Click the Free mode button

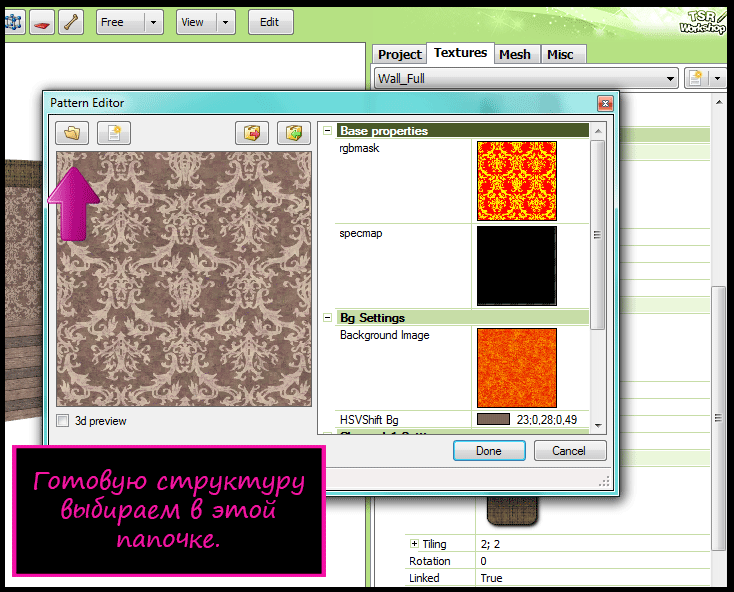(x=121, y=22)
